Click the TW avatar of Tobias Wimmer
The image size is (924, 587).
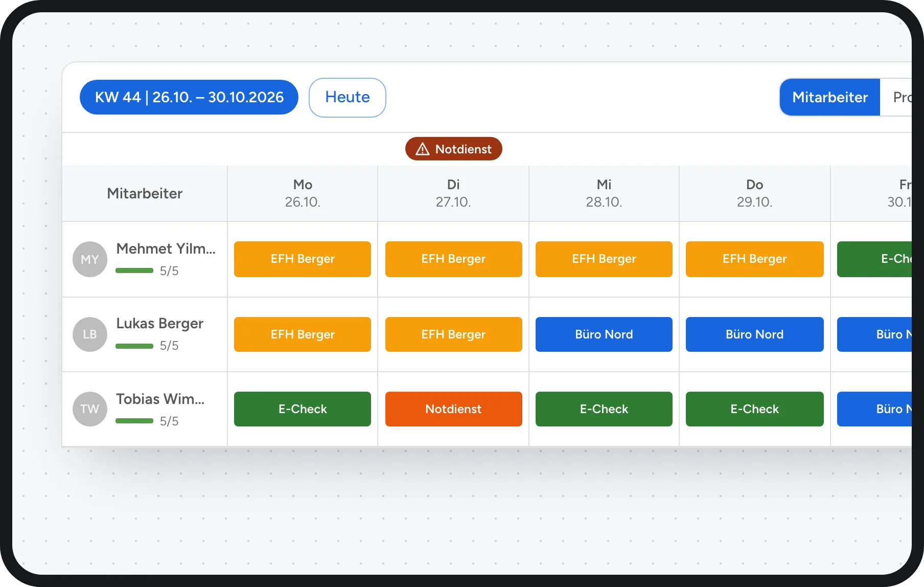coord(90,409)
